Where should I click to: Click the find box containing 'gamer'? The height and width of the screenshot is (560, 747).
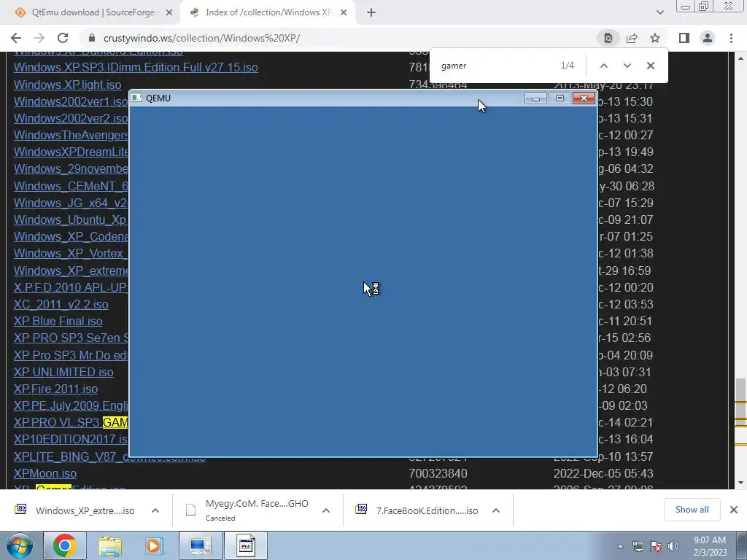click(x=495, y=66)
